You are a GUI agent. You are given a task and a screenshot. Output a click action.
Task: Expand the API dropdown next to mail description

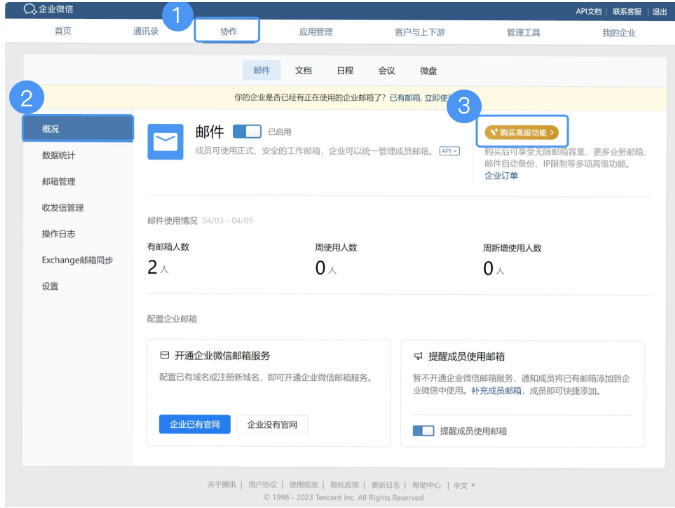[449, 151]
